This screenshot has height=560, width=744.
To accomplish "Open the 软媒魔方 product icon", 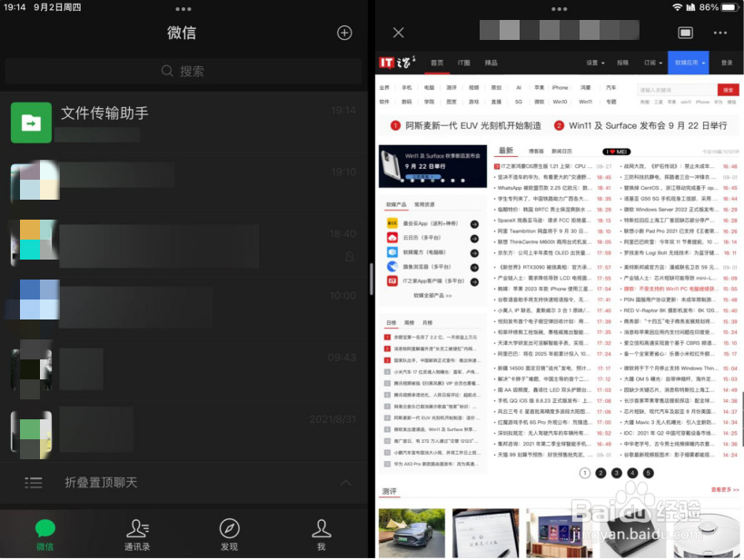I will point(391,252).
